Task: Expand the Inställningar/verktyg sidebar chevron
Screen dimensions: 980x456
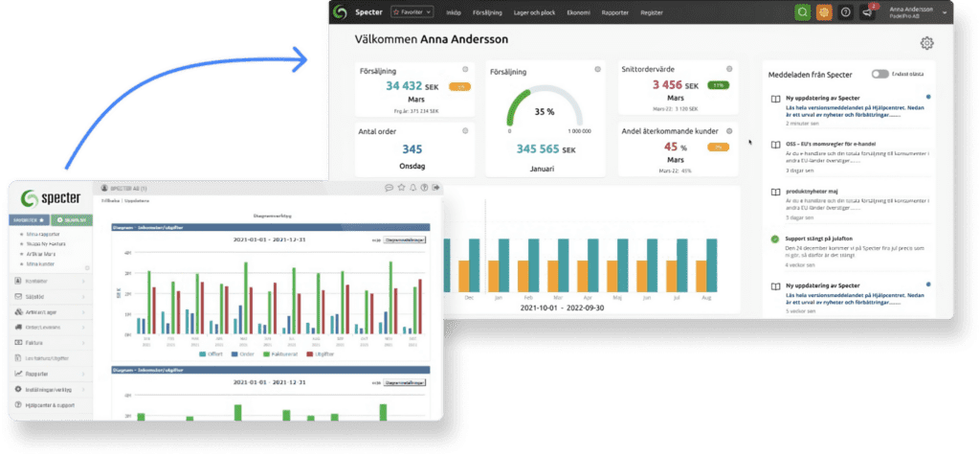Action: point(84,389)
